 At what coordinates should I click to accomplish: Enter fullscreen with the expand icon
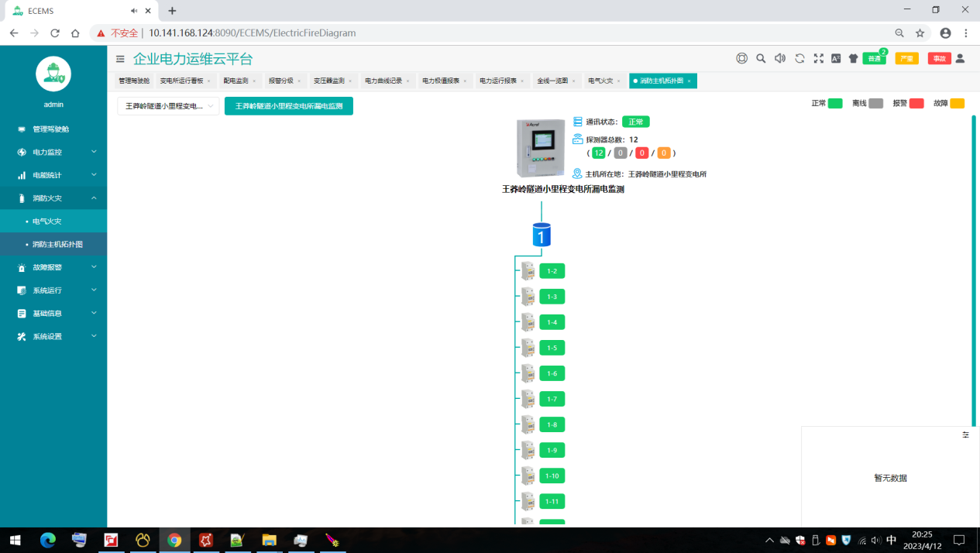pyautogui.click(x=818, y=58)
